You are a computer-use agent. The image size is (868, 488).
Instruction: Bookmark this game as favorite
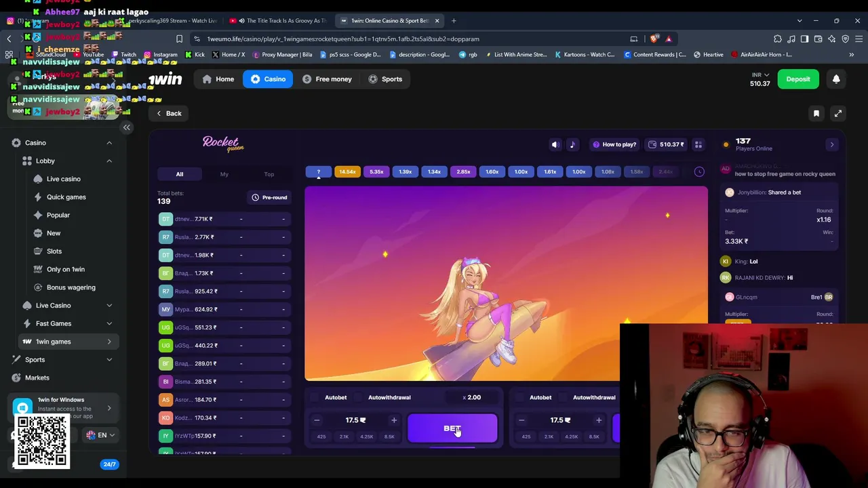tap(816, 113)
